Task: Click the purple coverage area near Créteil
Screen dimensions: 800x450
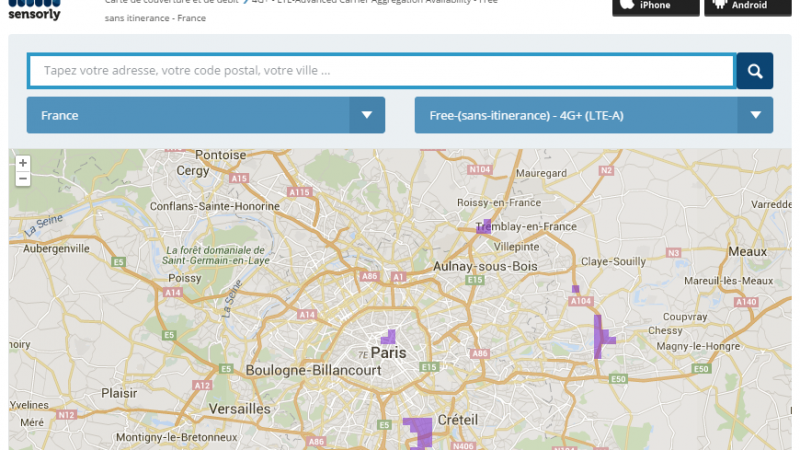Action: point(419,433)
